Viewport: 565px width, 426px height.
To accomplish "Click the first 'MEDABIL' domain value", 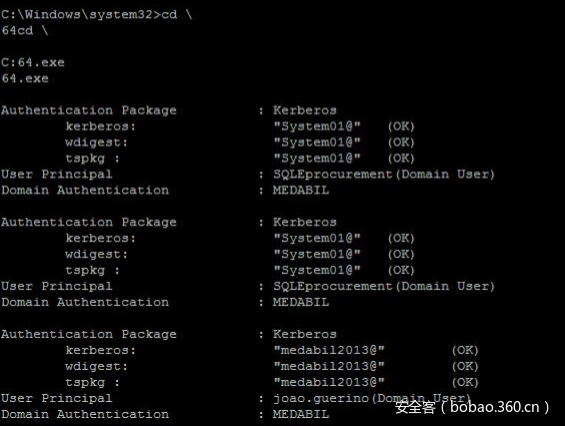I will tap(301, 190).
